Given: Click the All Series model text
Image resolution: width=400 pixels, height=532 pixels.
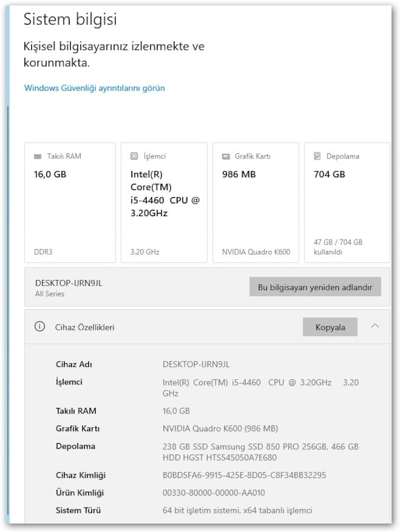Looking at the screenshot, I should click(x=49, y=294).
